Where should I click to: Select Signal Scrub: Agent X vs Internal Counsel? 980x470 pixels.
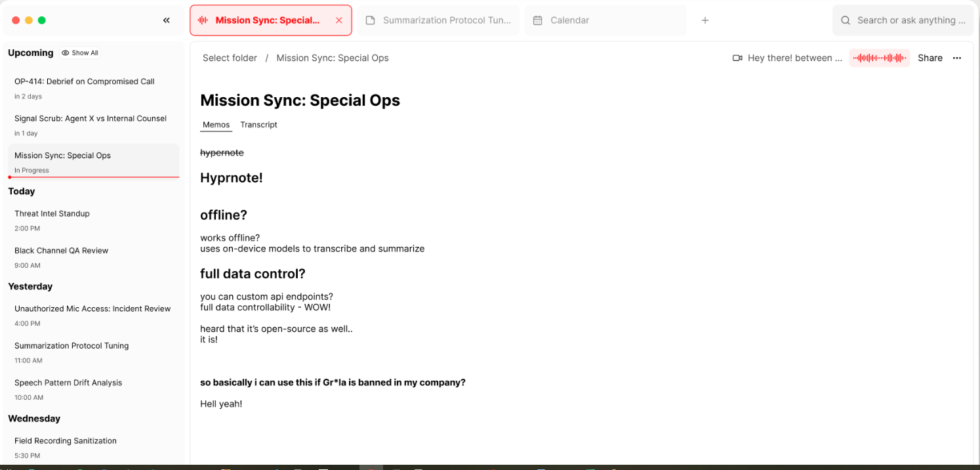pyautogui.click(x=91, y=118)
